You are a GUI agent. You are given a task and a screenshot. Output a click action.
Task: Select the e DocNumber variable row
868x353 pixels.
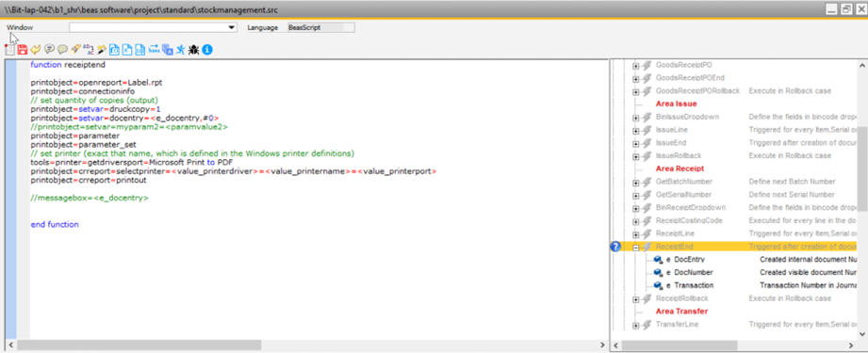(x=689, y=272)
